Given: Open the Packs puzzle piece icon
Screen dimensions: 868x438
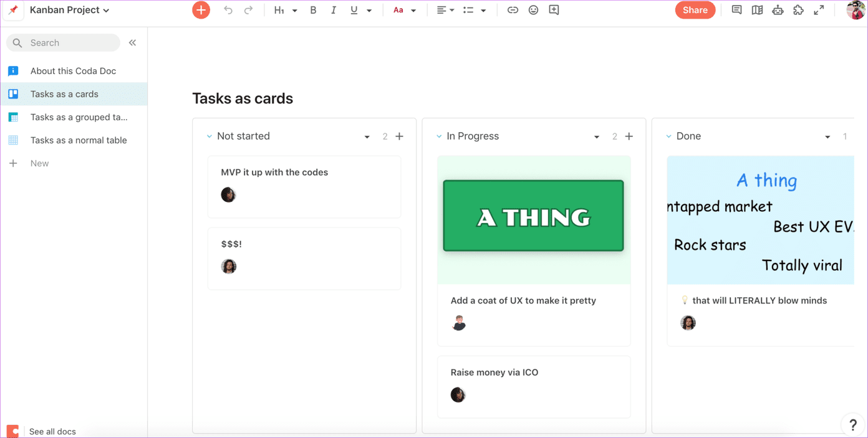Looking at the screenshot, I should coord(798,10).
